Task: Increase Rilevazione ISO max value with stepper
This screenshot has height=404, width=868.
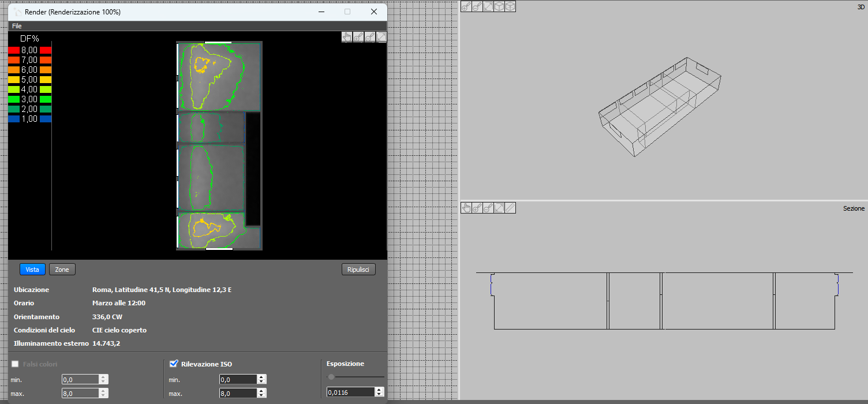Action: click(261, 391)
